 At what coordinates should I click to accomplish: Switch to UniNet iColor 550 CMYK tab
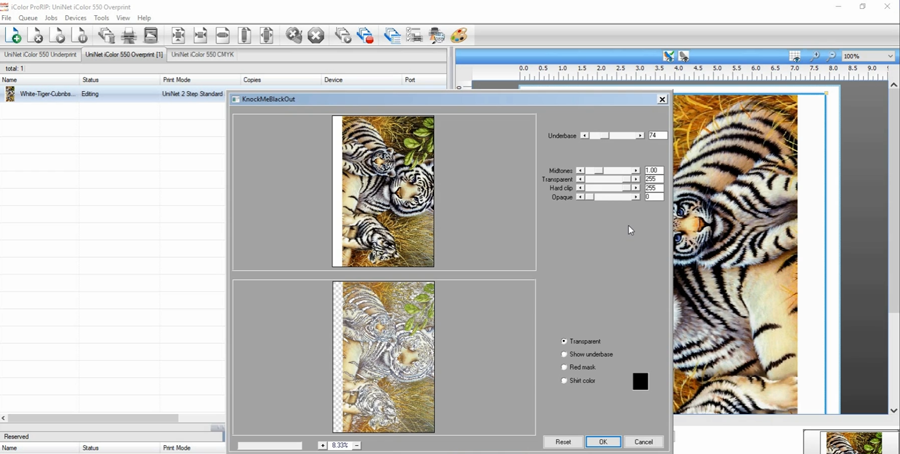pyautogui.click(x=202, y=55)
